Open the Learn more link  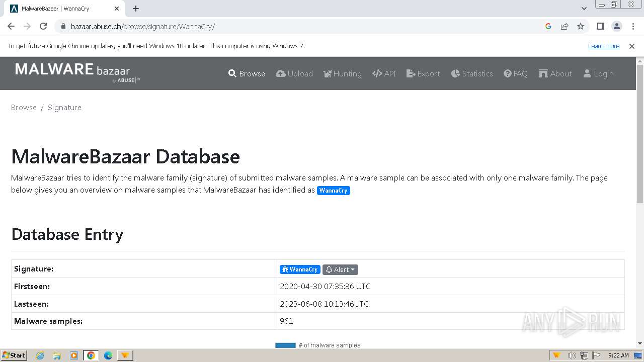point(604,46)
